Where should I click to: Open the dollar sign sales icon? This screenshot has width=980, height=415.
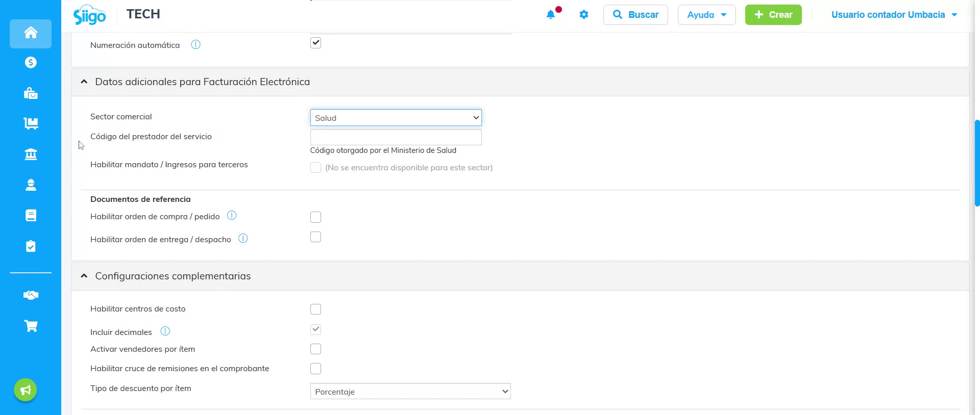[31, 62]
